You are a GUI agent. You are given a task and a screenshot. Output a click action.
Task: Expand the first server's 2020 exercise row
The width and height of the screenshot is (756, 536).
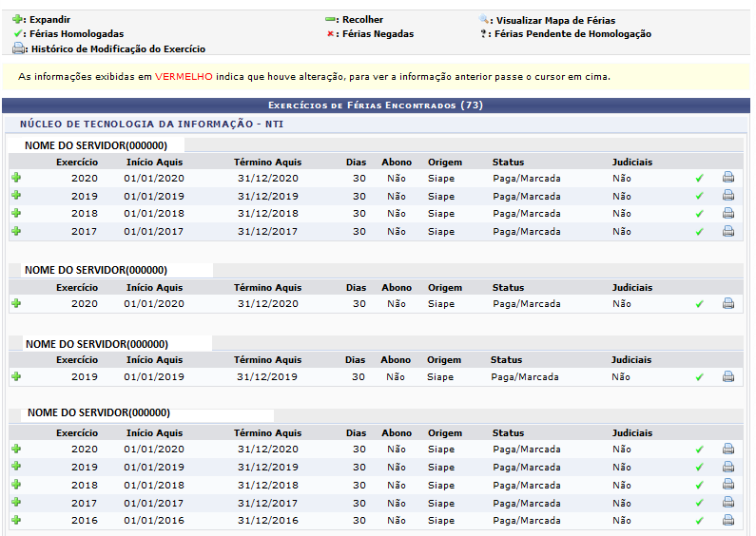click(x=15, y=178)
